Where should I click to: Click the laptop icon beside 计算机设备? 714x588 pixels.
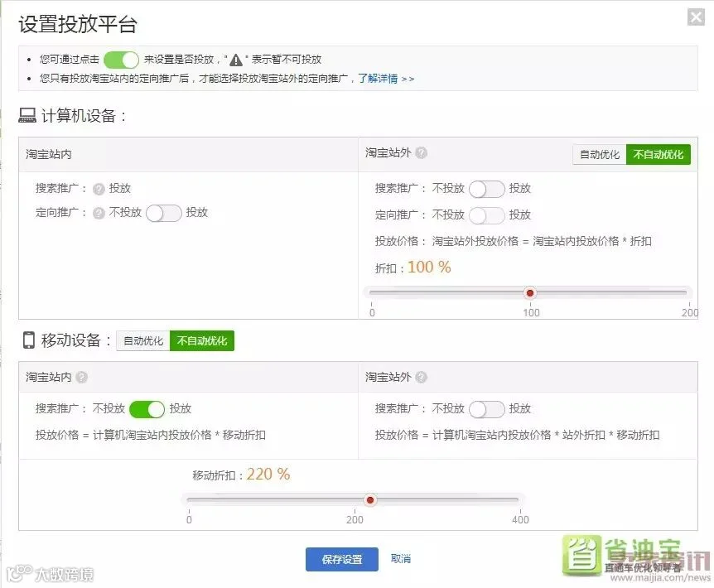click(27, 115)
